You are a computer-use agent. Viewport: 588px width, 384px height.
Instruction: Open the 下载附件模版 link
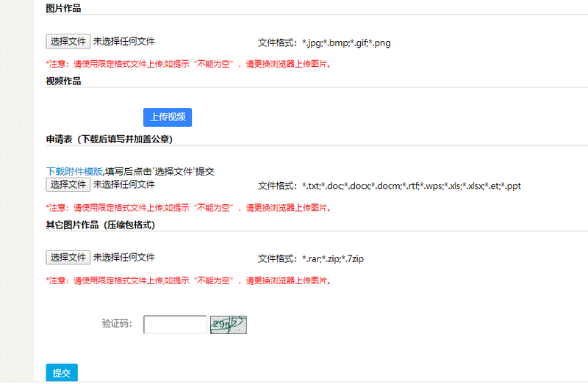coord(74,171)
